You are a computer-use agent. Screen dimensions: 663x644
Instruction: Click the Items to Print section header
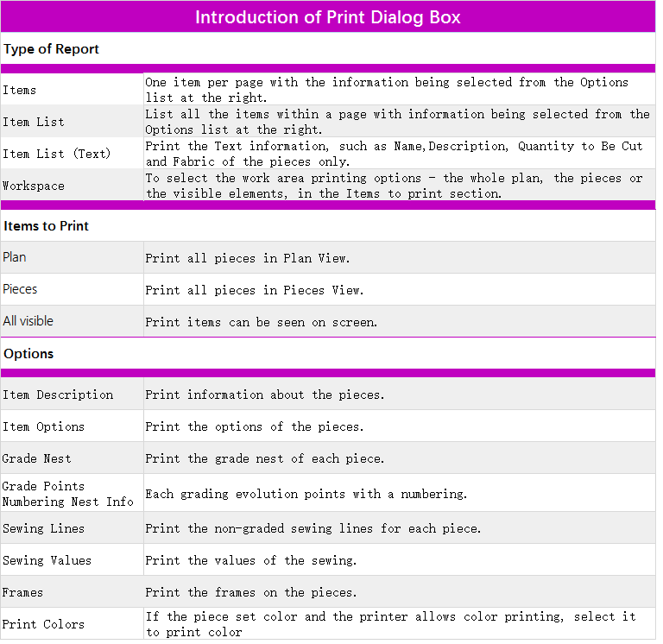pyautogui.click(x=47, y=226)
